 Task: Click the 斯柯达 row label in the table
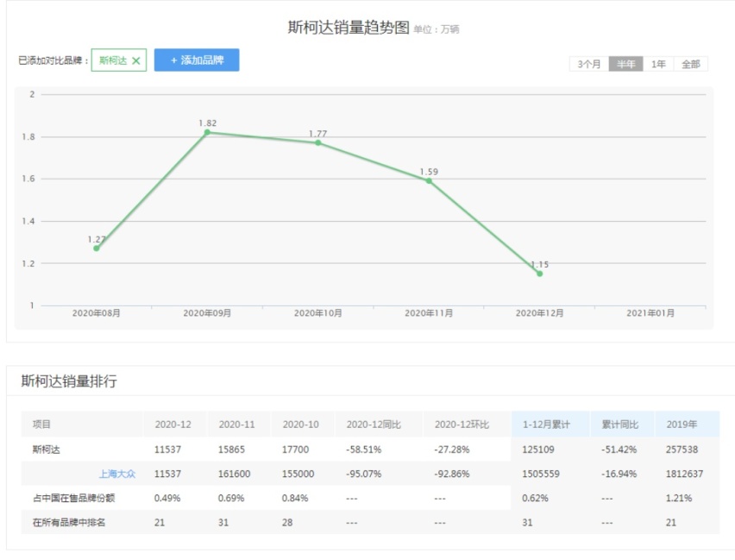click(x=46, y=450)
